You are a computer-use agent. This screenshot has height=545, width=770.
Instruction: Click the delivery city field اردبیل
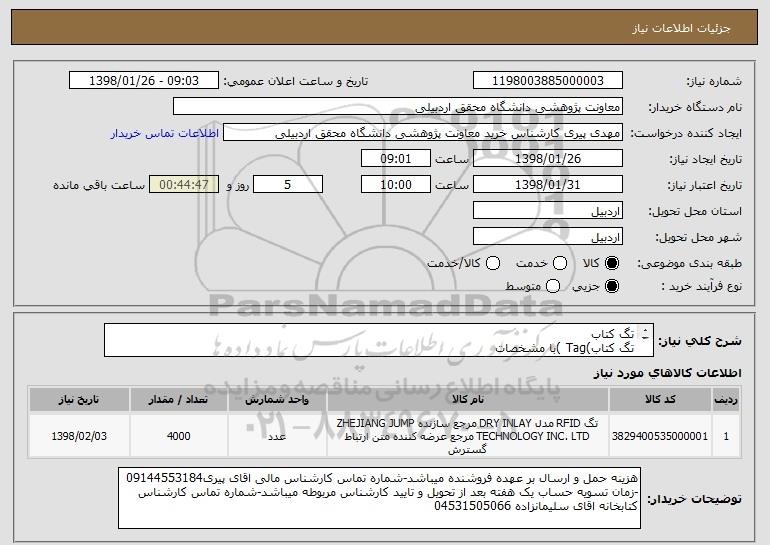[x=548, y=237]
